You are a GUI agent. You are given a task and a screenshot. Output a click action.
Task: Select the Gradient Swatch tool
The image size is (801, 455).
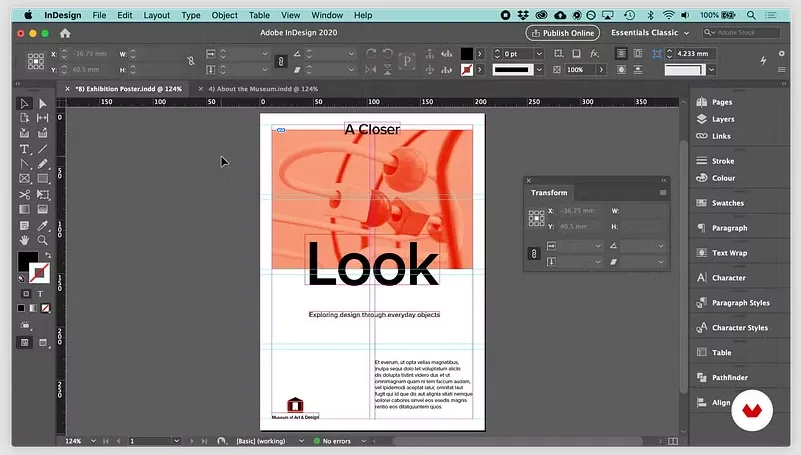click(x=24, y=209)
